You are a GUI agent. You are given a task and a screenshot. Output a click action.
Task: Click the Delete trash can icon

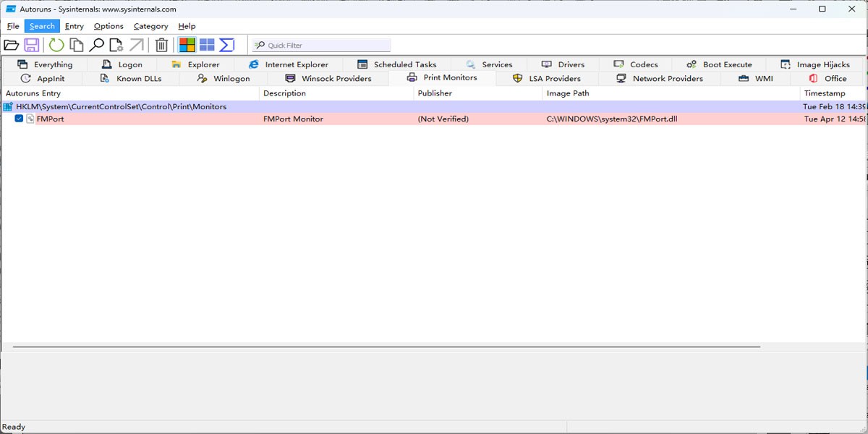pyautogui.click(x=162, y=45)
